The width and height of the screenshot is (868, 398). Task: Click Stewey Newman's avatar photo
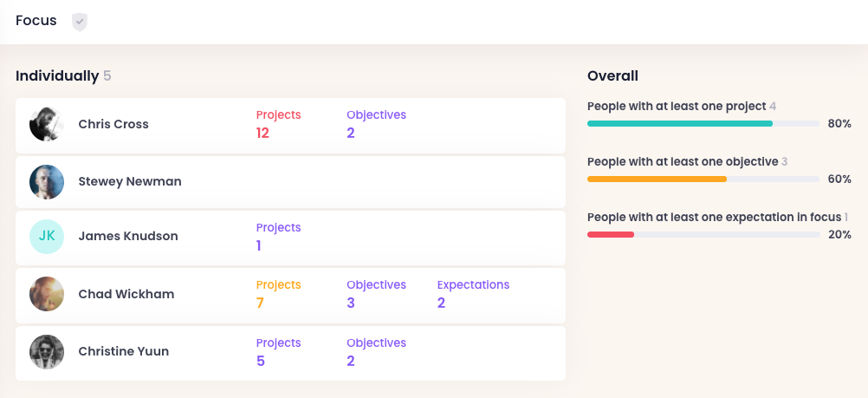point(47,182)
